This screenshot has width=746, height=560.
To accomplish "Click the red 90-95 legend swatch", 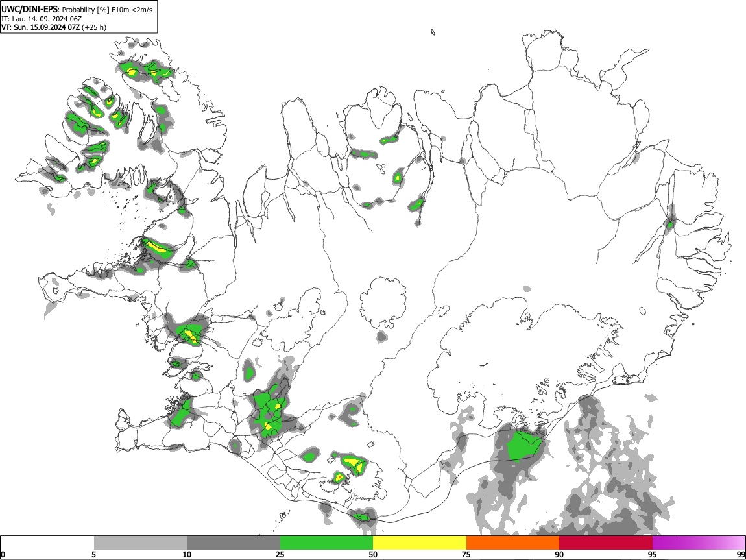I will pos(606,543).
